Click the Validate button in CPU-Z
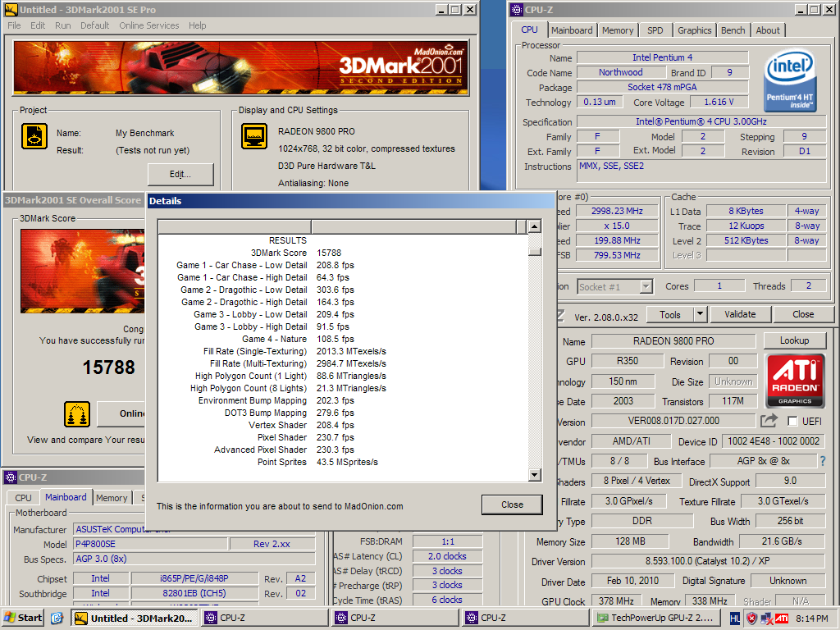Screen dimensions: 840x630 pos(740,314)
